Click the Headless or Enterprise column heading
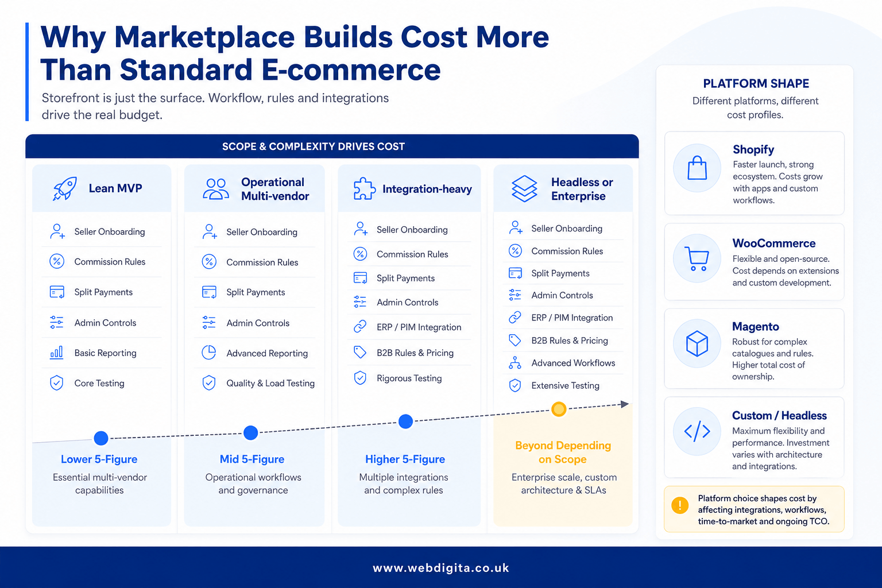 (x=582, y=189)
